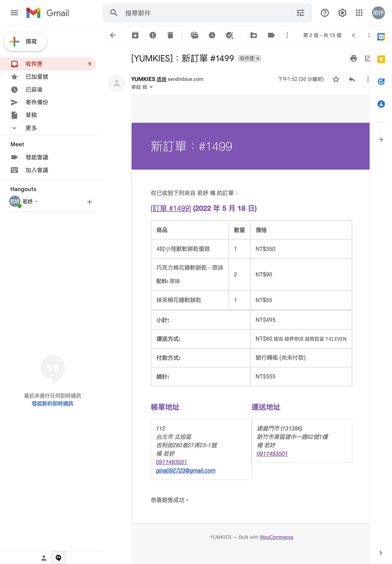Open the 若妤 Hangouts status dropdown
This screenshot has height=564, width=392.
[36, 202]
